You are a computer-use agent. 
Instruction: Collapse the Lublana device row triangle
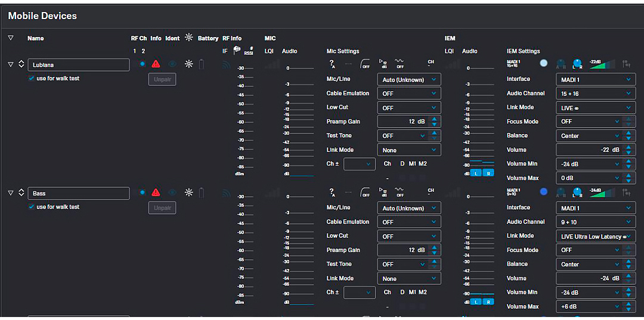pyautogui.click(x=11, y=64)
